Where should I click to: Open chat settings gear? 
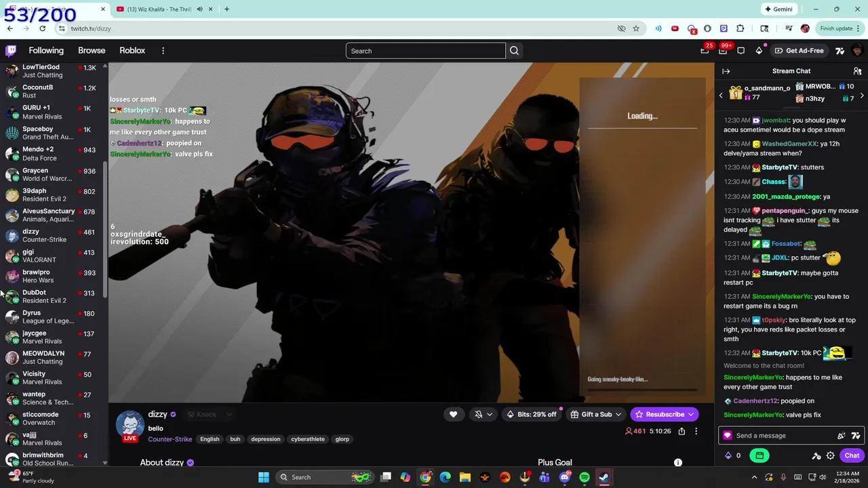click(830, 455)
